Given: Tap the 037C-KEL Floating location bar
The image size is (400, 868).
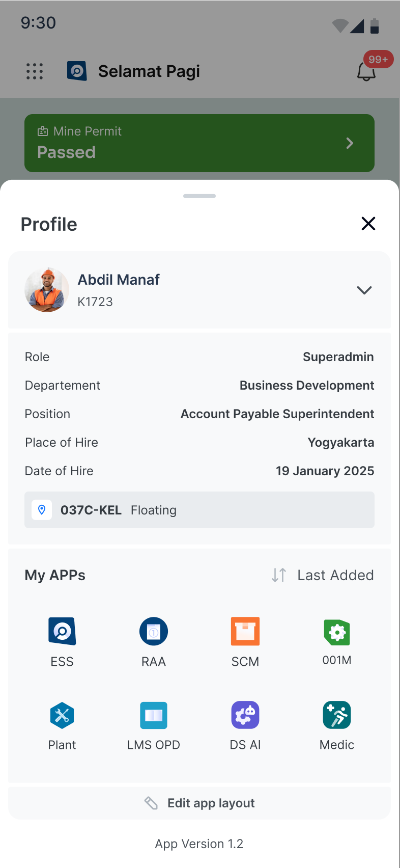Looking at the screenshot, I should (x=199, y=510).
